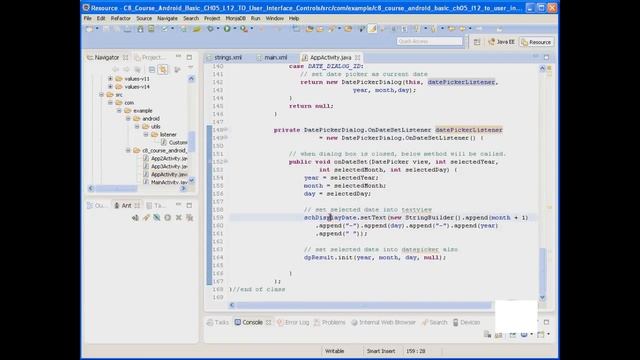Switch to the Resource perspective

point(536,42)
